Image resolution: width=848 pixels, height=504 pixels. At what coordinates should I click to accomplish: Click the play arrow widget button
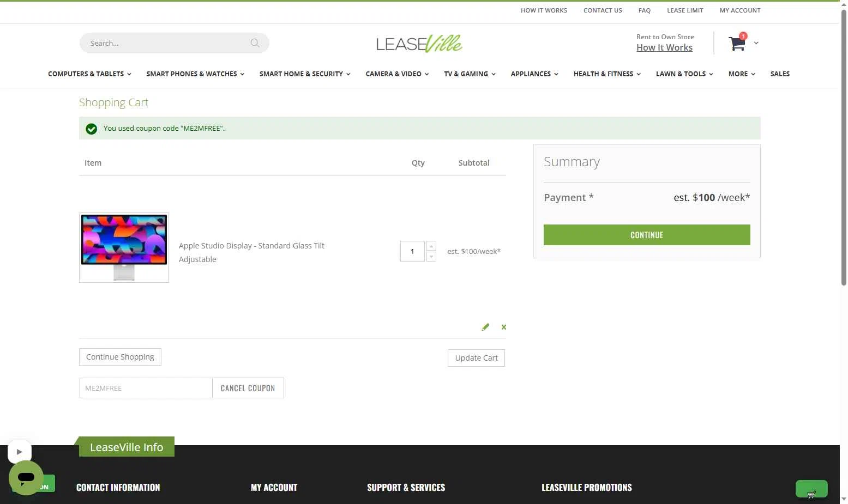coord(20,452)
